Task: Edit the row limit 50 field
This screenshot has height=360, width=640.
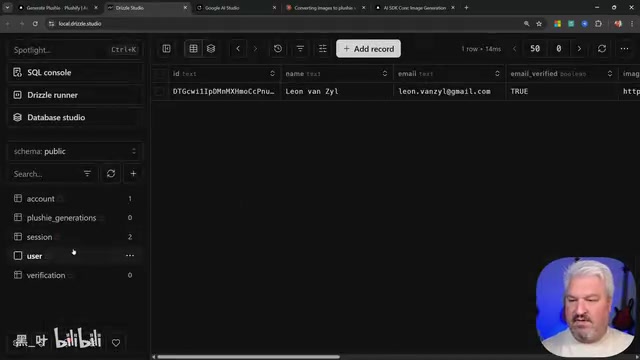Action: (535, 49)
